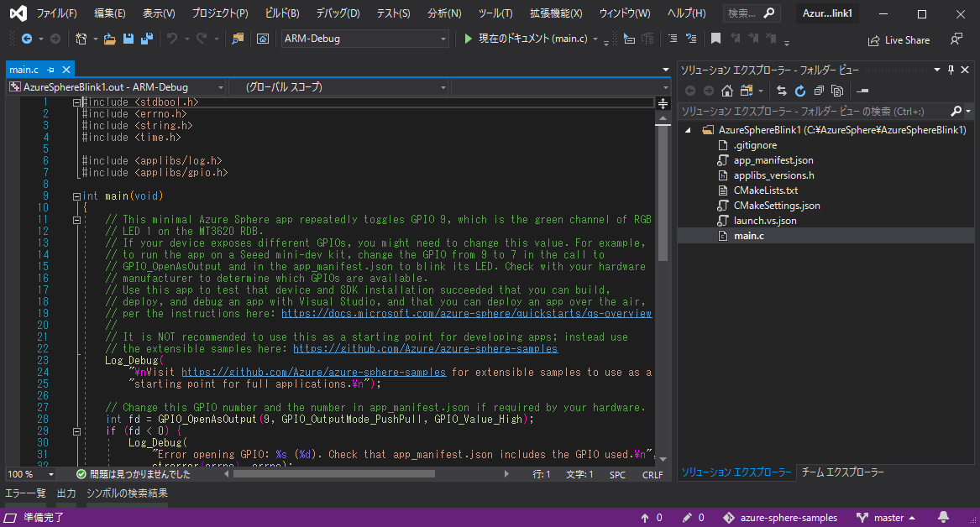980x527 pixels.
Task: Click the Live Share button
Action: (899, 40)
